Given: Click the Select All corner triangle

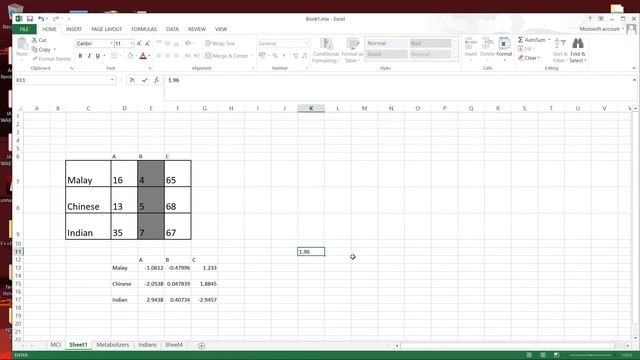Looking at the screenshot, I should [19, 109].
